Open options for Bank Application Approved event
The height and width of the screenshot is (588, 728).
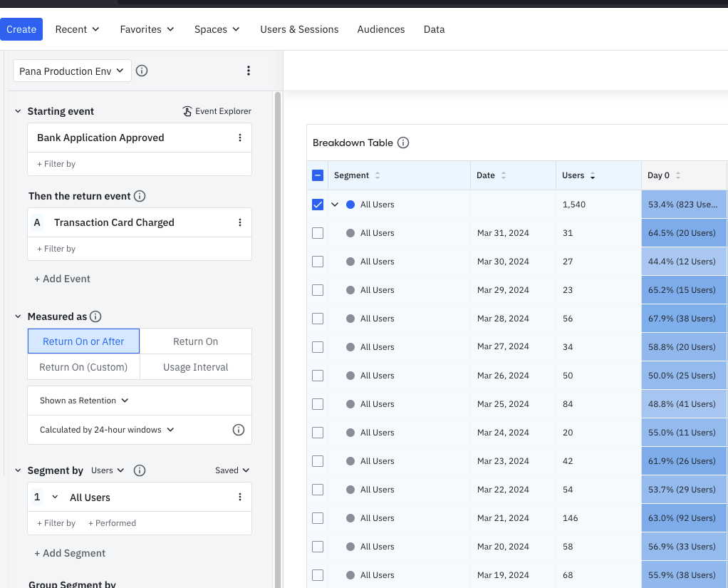pyautogui.click(x=240, y=138)
